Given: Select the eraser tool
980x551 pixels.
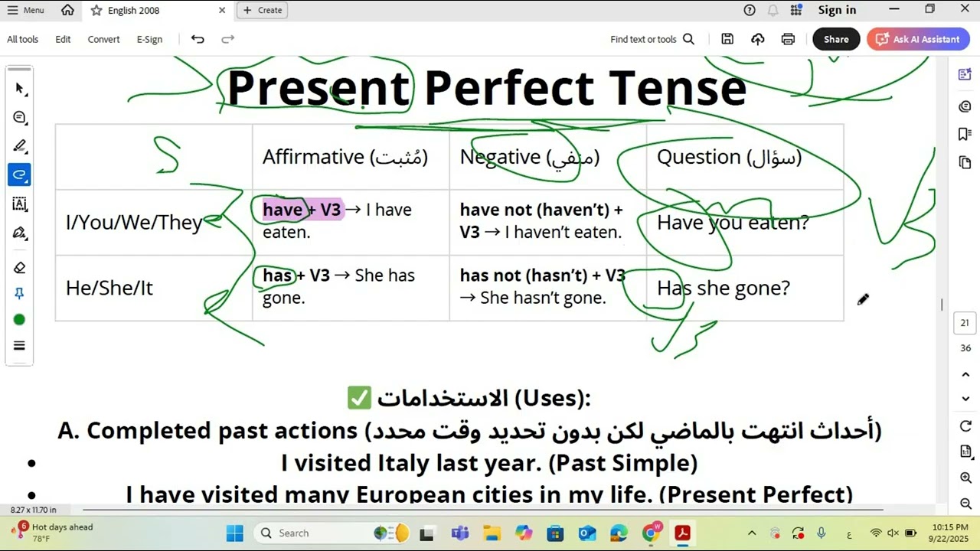Looking at the screenshot, I should pyautogui.click(x=20, y=268).
